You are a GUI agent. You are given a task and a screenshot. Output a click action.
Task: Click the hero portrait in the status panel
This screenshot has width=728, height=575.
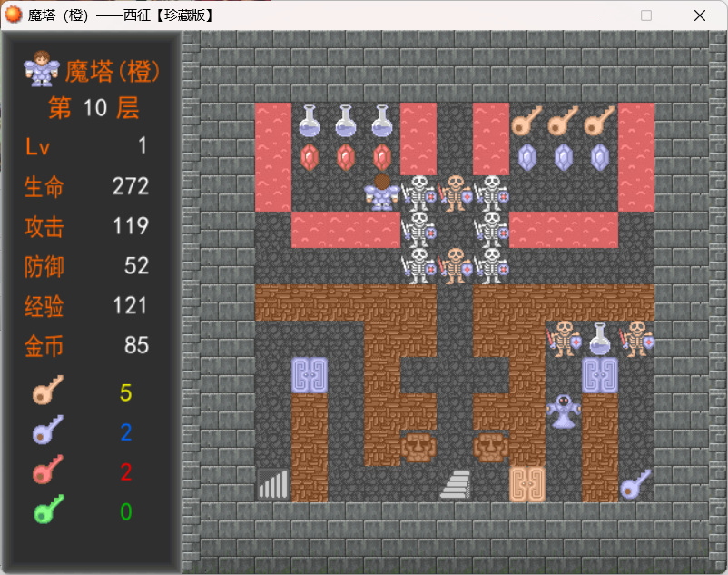pos(42,69)
